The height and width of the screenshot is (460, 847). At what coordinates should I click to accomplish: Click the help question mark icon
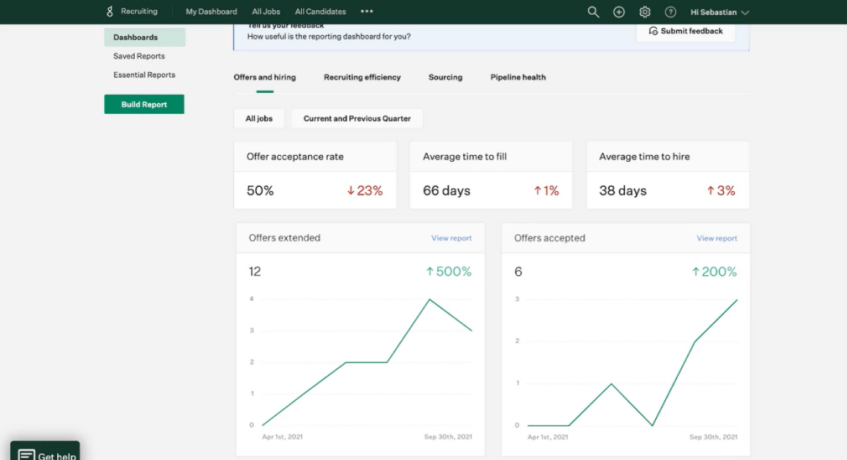[x=670, y=12]
